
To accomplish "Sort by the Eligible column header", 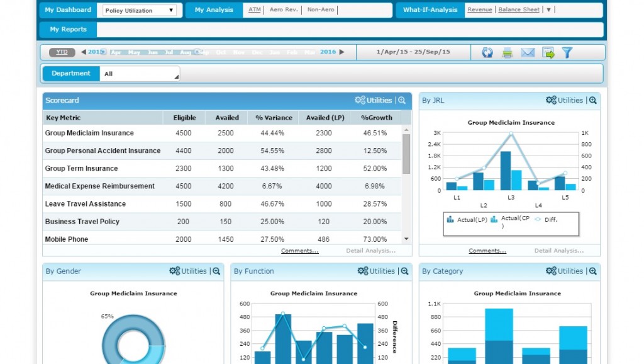I will (184, 118).
